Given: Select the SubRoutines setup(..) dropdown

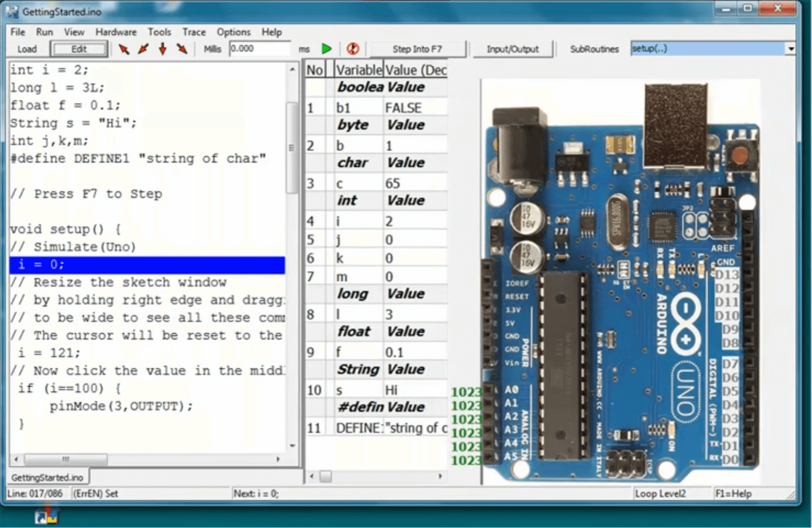Looking at the screenshot, I should [710, 48].
